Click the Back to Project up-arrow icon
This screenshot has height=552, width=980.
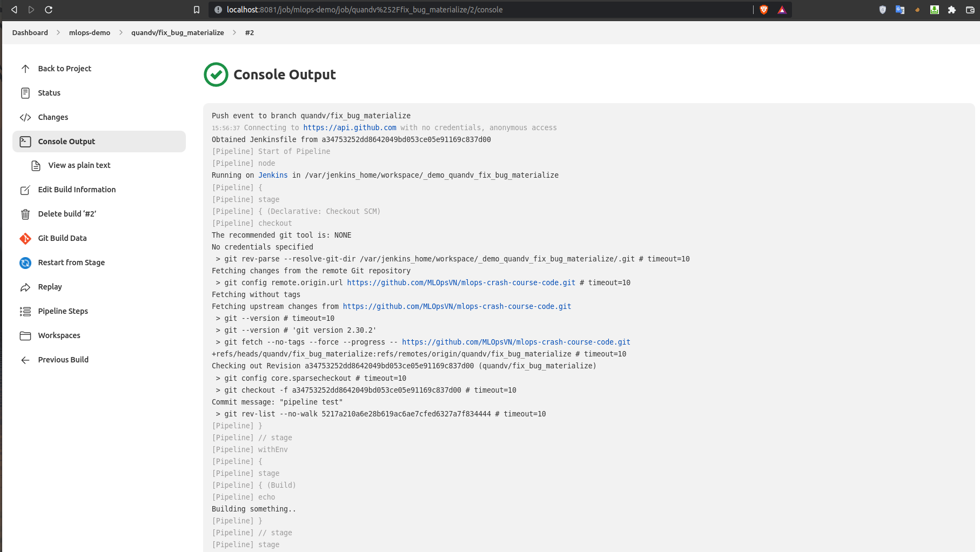pos(25,69)
